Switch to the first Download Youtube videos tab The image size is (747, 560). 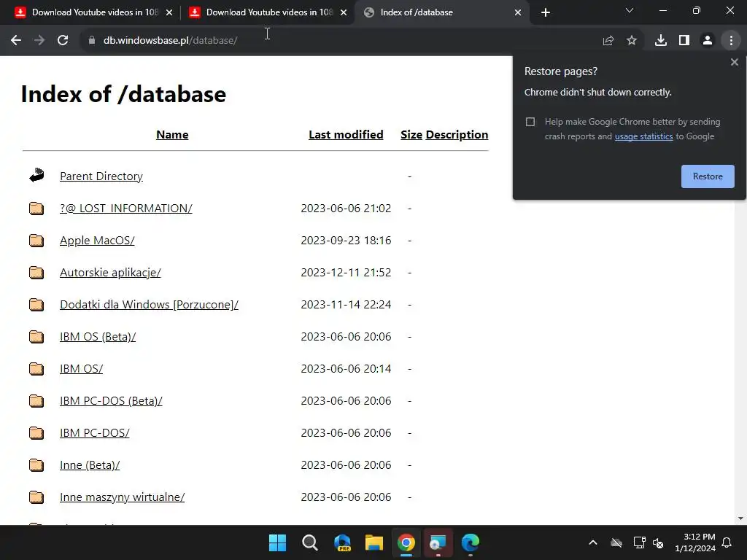pyautogui.click(x=94, y=12)
